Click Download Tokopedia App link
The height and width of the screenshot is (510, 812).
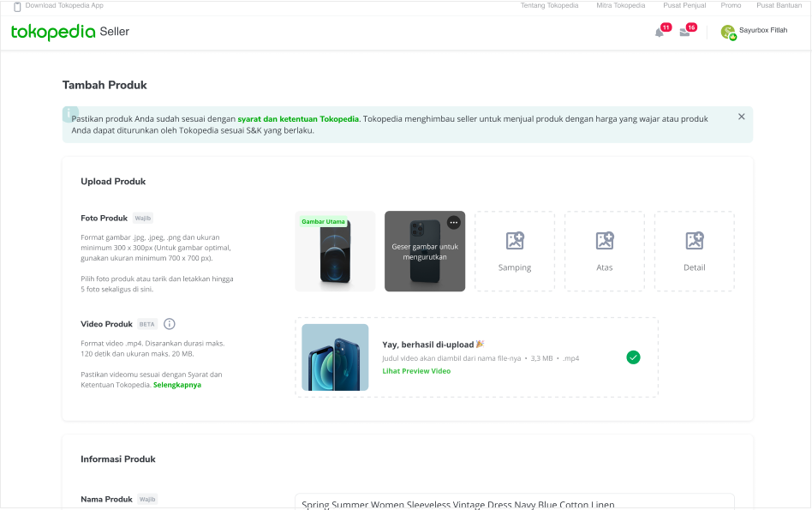[64, 5]
